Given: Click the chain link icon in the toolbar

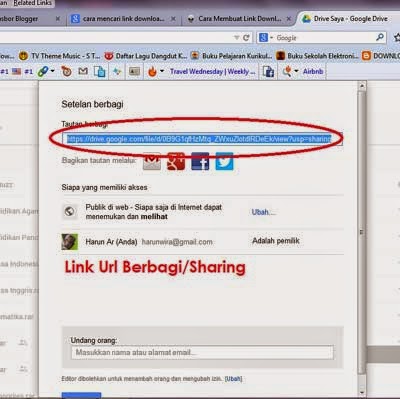Looking at the screenshot, I should tap(43, 71).
